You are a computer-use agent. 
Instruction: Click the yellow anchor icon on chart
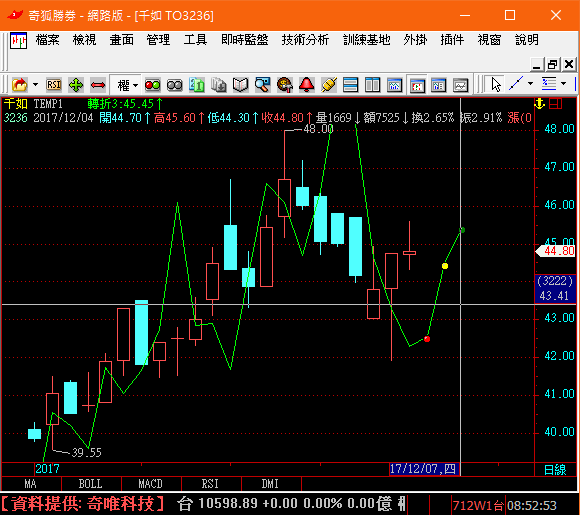tap(540, 104)
